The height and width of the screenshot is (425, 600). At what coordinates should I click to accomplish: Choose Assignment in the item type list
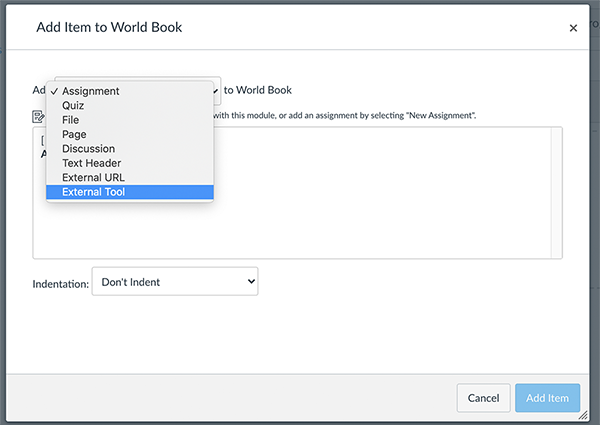click(130, 91)
